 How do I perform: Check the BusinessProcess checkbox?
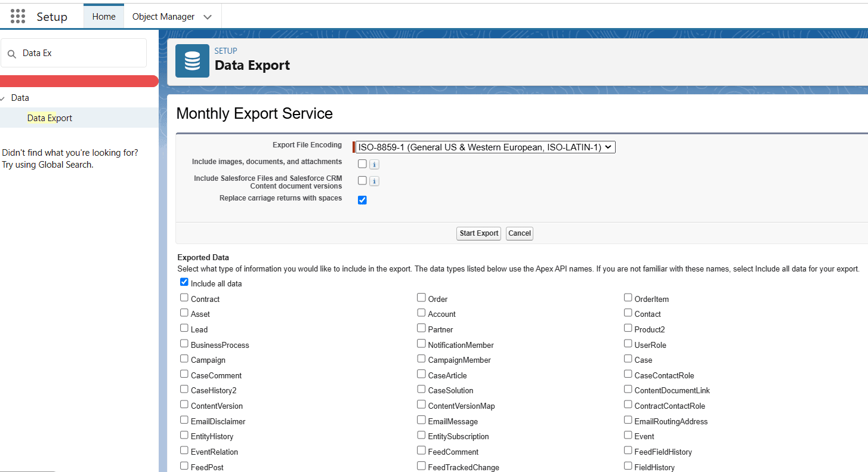pyautogui.click(x=184, y=343)
